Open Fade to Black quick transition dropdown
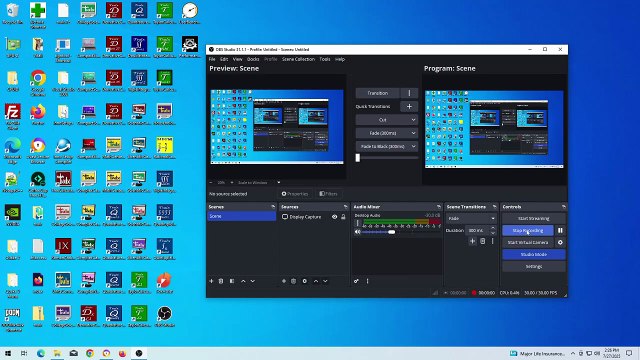 pos(387,146)
